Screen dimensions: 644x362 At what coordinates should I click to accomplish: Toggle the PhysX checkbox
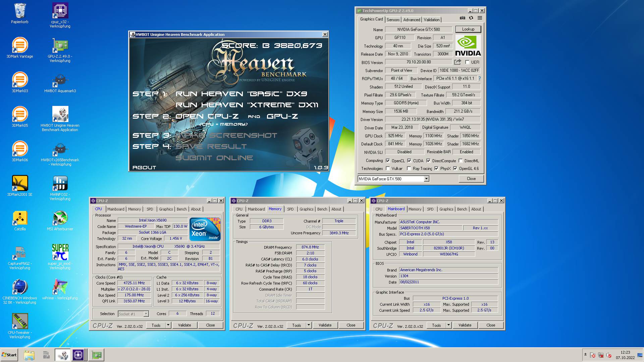coord(436,169)
